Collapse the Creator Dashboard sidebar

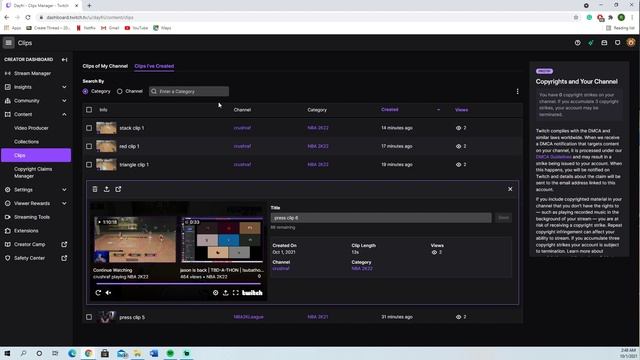coord(64,60)
